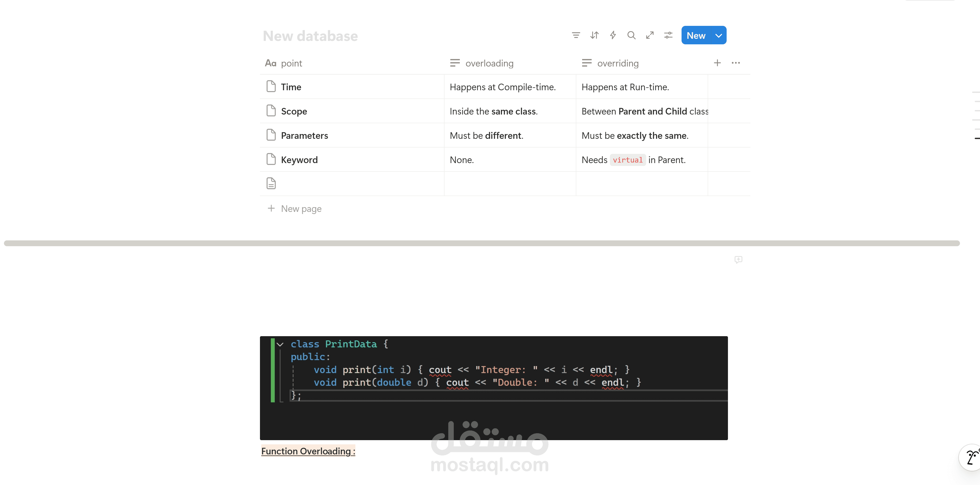Expand the New button dropdown arrow
This screenshot has width=980, height=485.
pyautogui.click(x=718, y=35)
